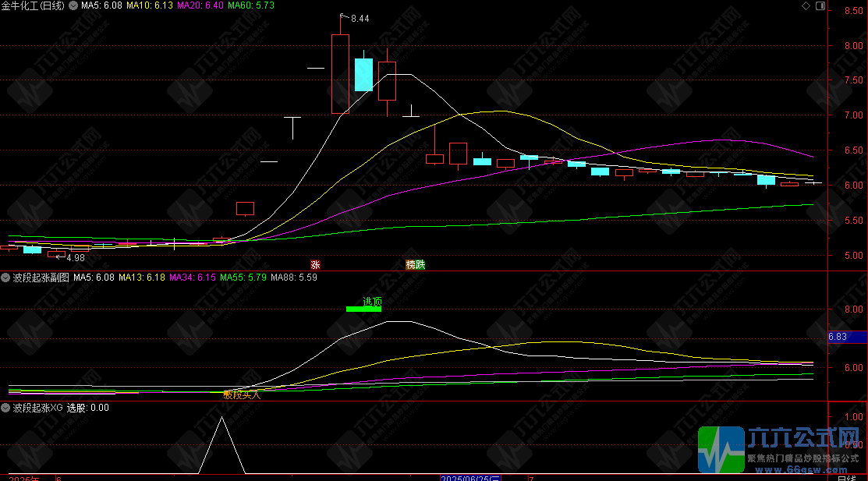Click the 波段起涨XG indicator name

pyautogui.click(x=37, y=408)
